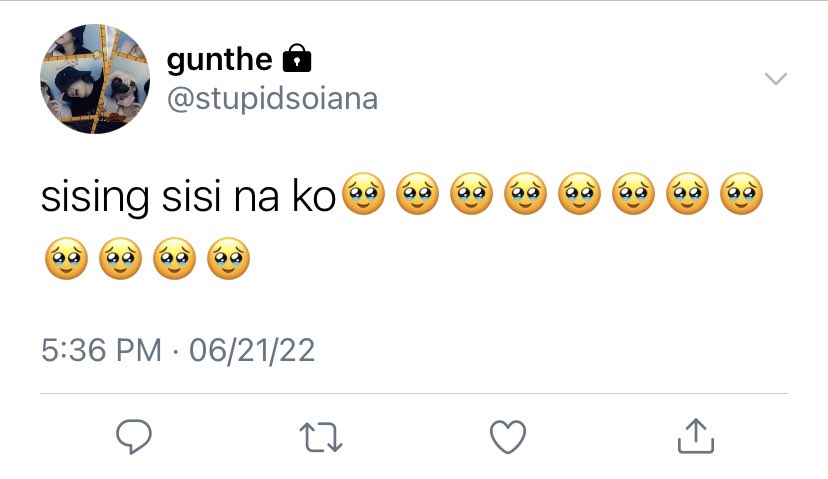The height and width of the screenshot is (479, 828).
Task: Select the 5:36 PM timestamp
Action: [101, 350]
